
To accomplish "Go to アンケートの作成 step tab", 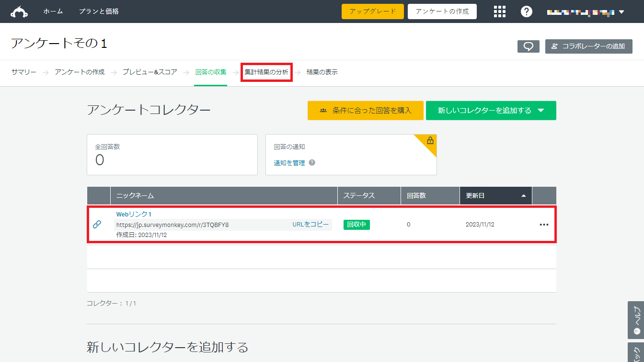I will click(x=80, y=72).
